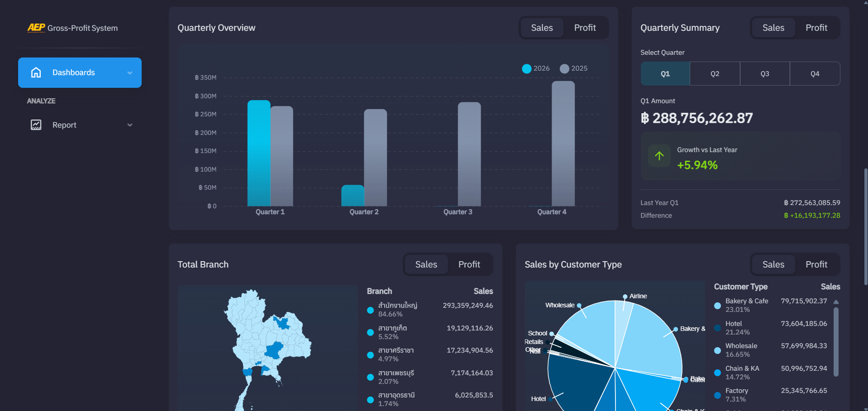Click the Thailand branch map
The height and width of the screenshot is (411, 868).
point(268,349)
